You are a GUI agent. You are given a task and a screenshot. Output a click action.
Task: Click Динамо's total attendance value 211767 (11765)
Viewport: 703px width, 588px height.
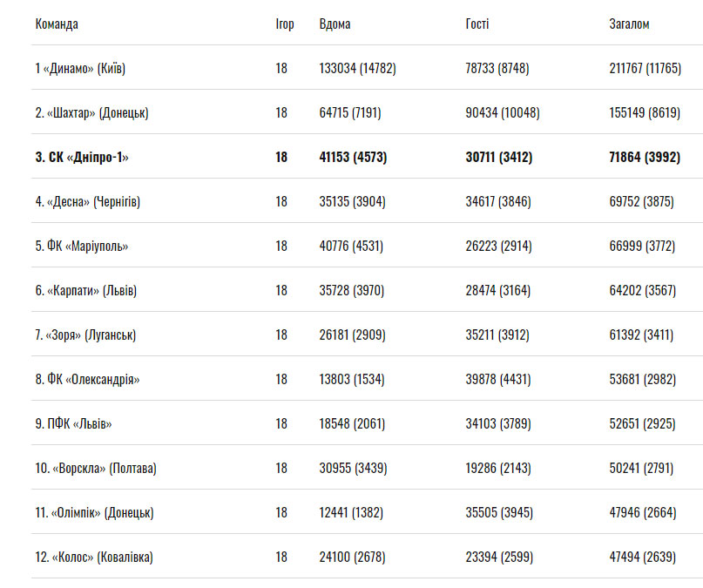tap(645, 68)
